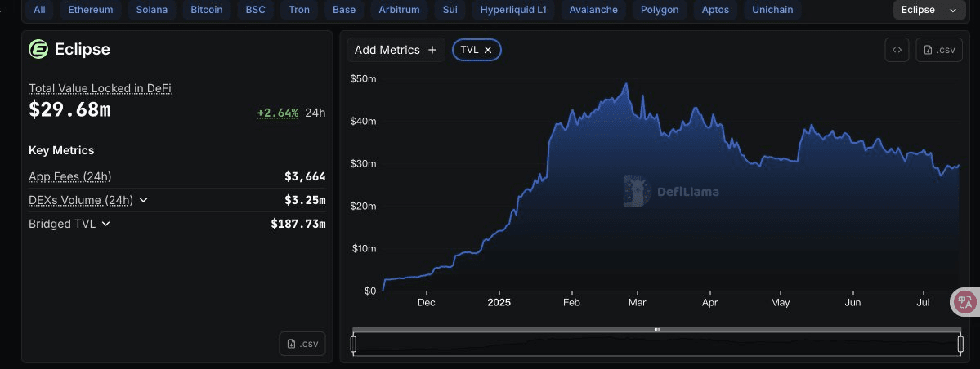Viewport: 980px width, 369px height.
Task: Remove the TVL metric chip
Action: [488, 50]
